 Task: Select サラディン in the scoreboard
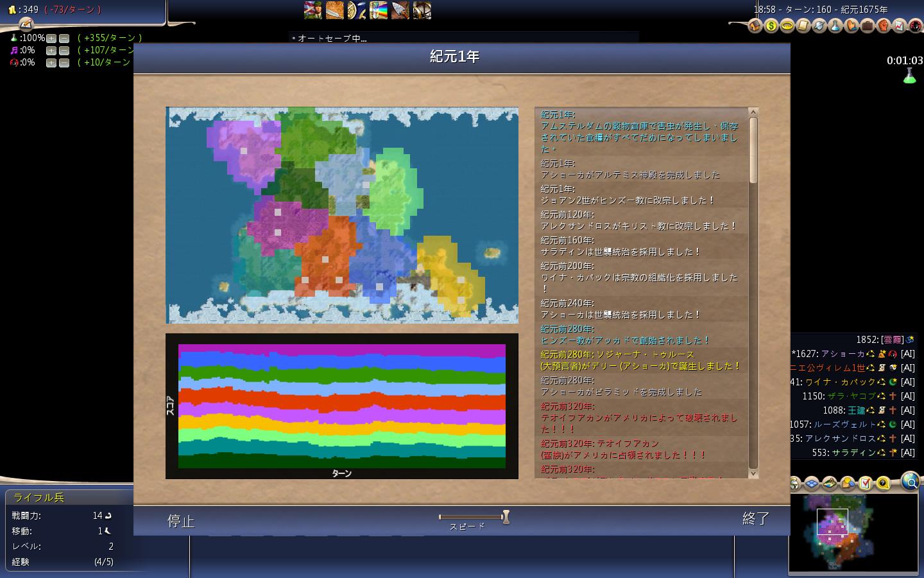pyautogui.click(x=854, y=453)
